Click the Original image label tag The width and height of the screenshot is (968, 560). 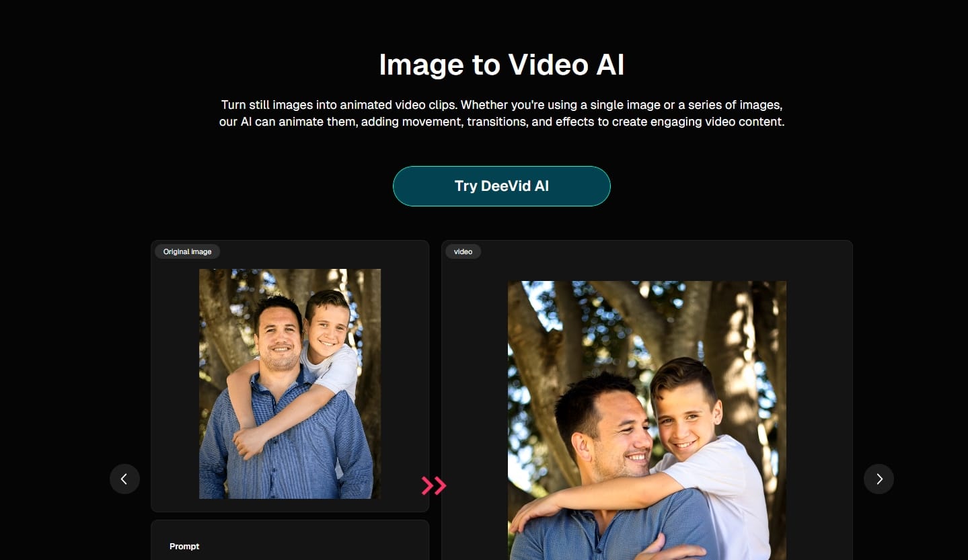point(188,251)
